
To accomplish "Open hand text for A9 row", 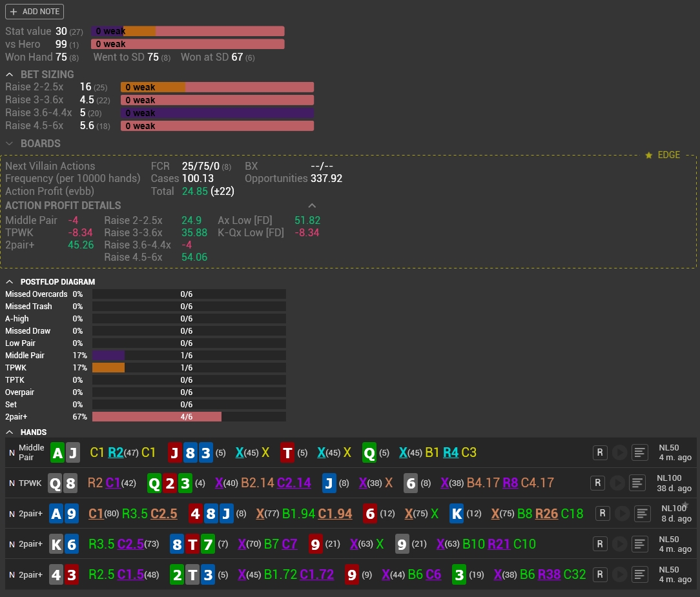I will (x=642, y=514).
